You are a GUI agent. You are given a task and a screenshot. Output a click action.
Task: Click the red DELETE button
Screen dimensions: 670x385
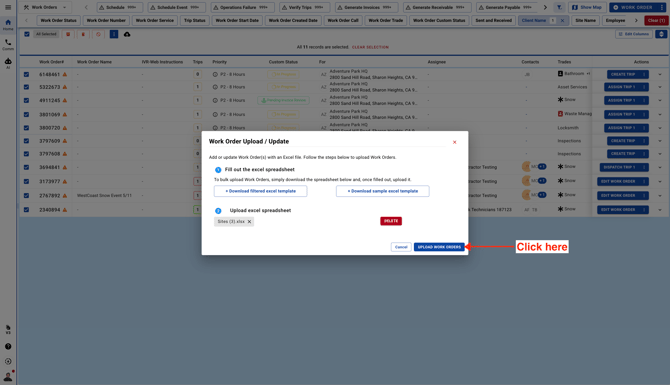click(391, 221)
